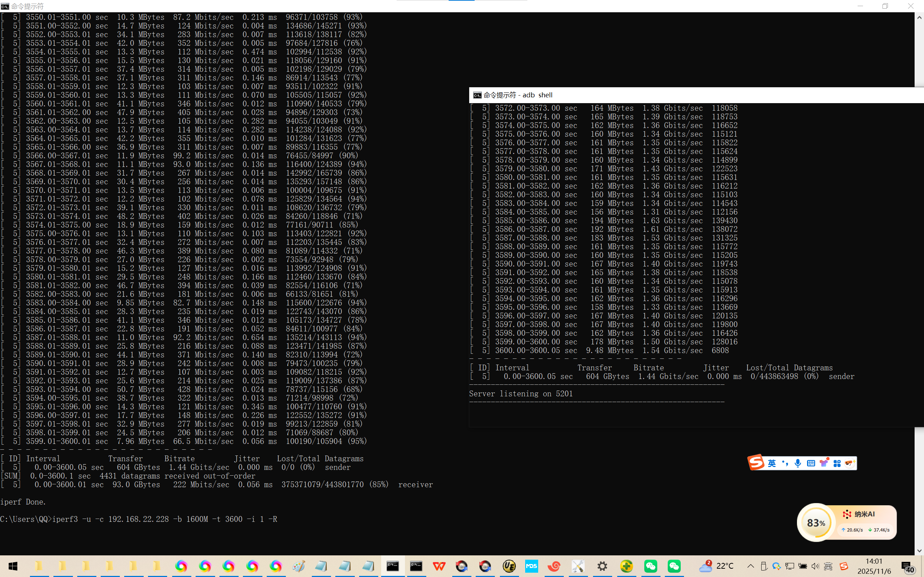
Task: Open Windows Start menu
Action: point(13,566)
